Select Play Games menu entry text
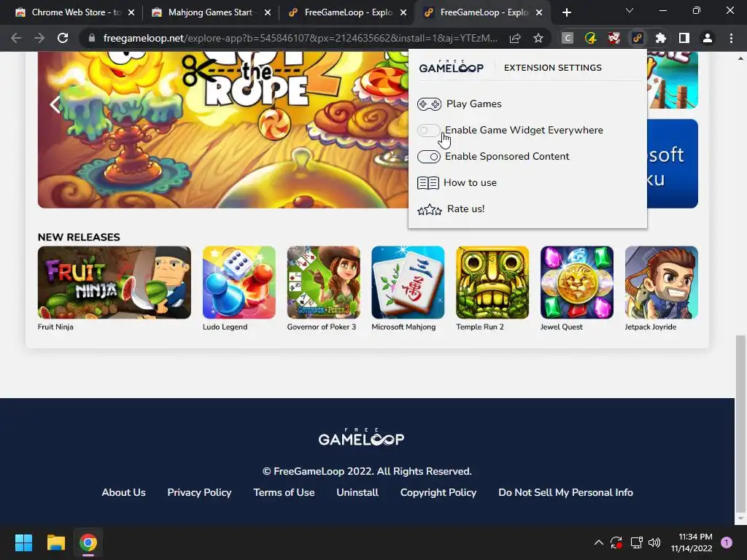747x560 pixels. [x=473, y=104]
